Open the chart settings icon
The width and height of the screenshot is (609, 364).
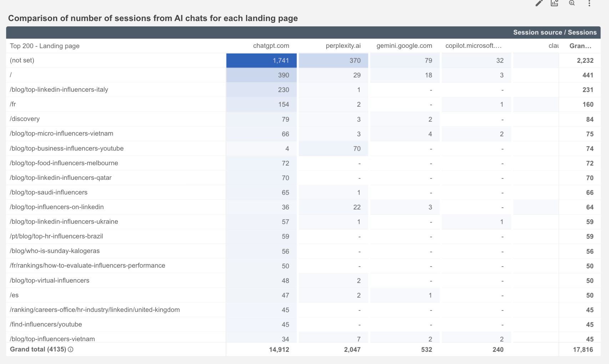[x=554, y=3]
